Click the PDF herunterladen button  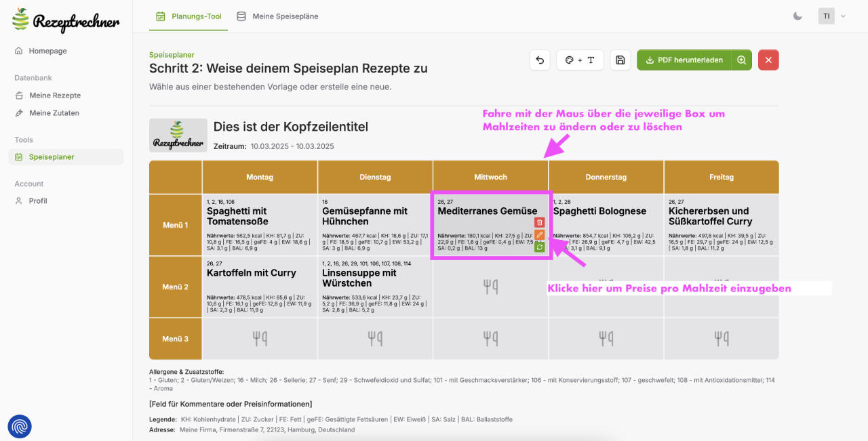pos(684,60)
